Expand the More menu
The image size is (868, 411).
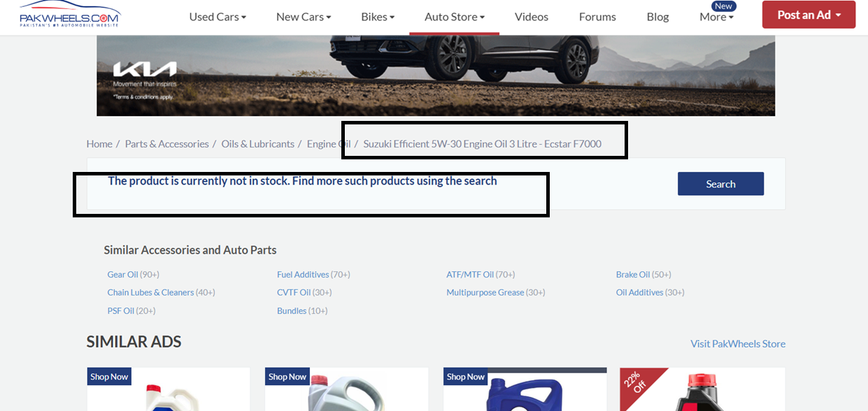pos(716,17)
